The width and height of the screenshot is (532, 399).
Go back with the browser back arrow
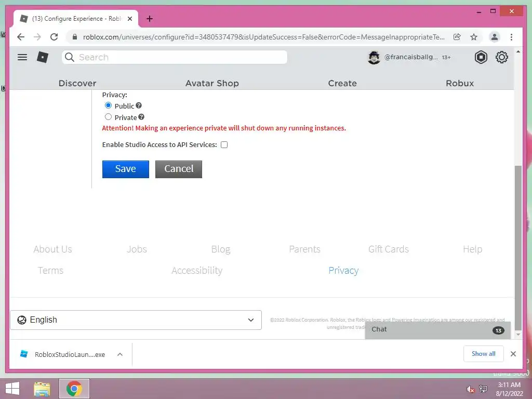[21, 37]
